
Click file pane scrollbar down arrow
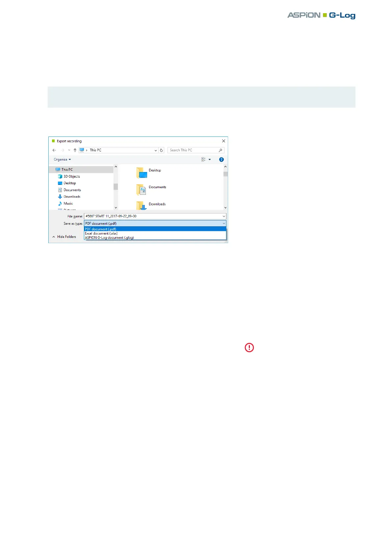click(x=225, y=208)
